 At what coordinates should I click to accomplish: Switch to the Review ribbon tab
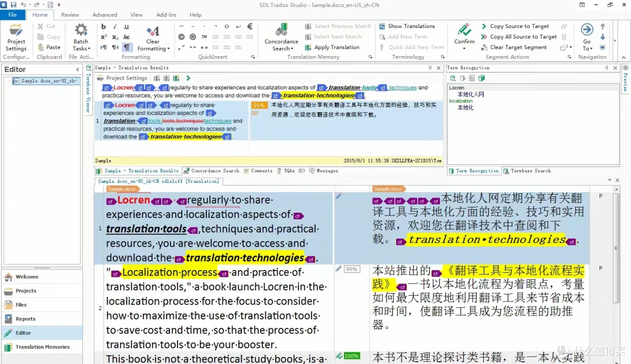[x=70, y=15]
